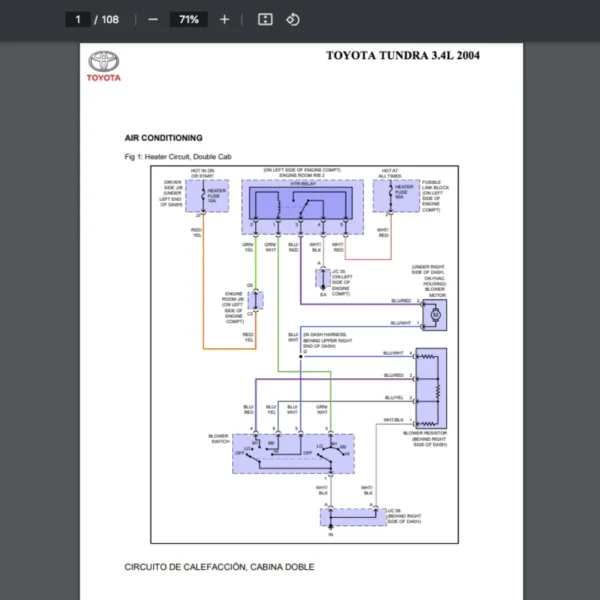Click the zoom out minus button

pyautogui.click(x=152, y=19)
